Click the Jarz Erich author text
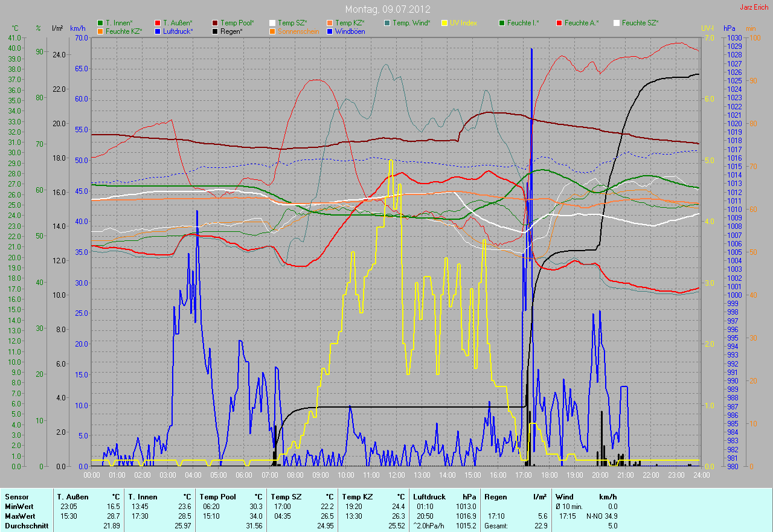773x532 pixels. click(x=755, y=8)
